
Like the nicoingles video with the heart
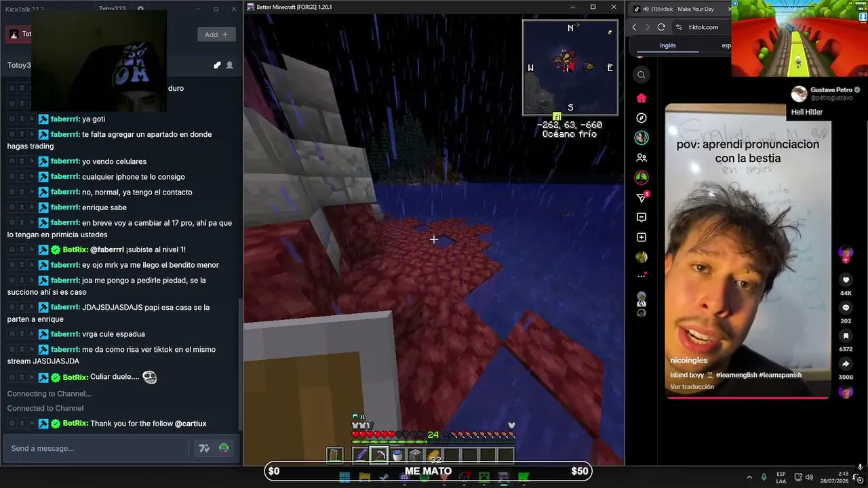click(x=846, y=280)
